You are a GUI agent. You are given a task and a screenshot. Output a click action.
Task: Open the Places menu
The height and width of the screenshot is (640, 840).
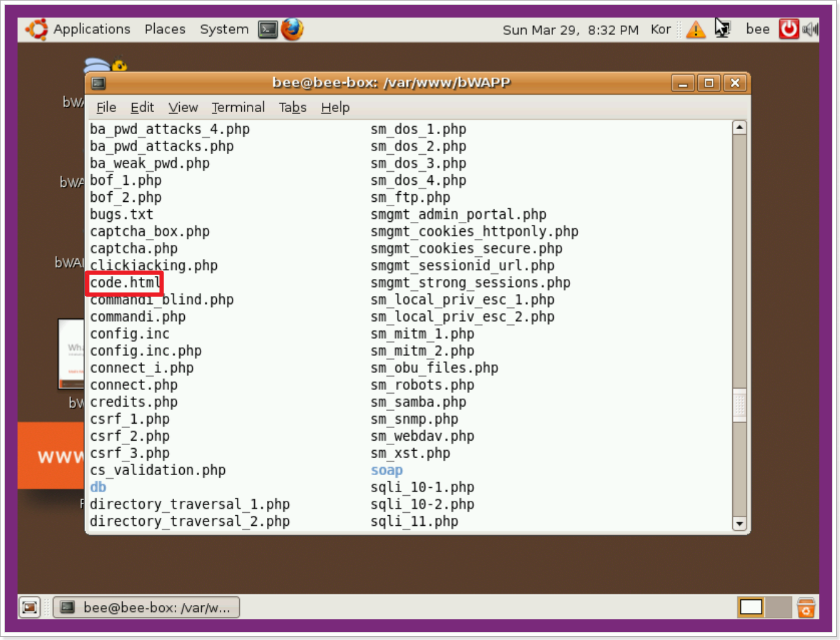pyautogui.click(x=165, y=29)
